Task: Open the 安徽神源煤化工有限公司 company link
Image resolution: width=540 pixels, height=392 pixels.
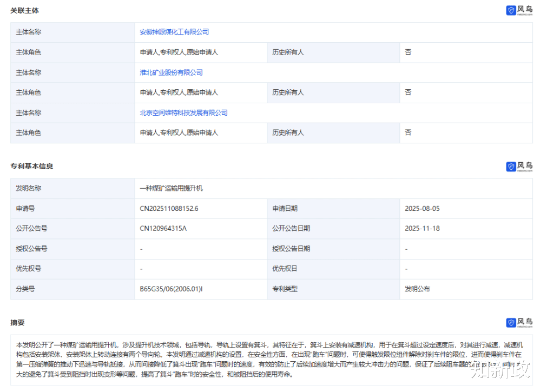Action: coord(174,32)
